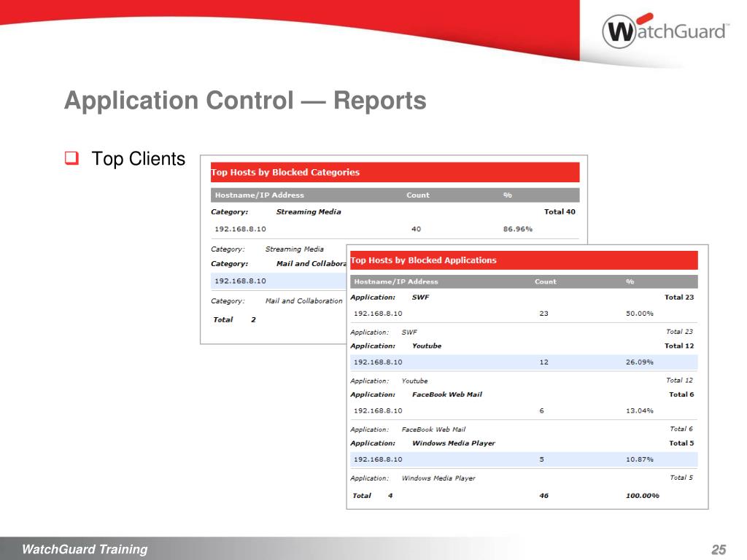Screen dimensions: 747x560
Task: Click the count value "5" in Windows Media Player row
Action: tap(542, 459)
